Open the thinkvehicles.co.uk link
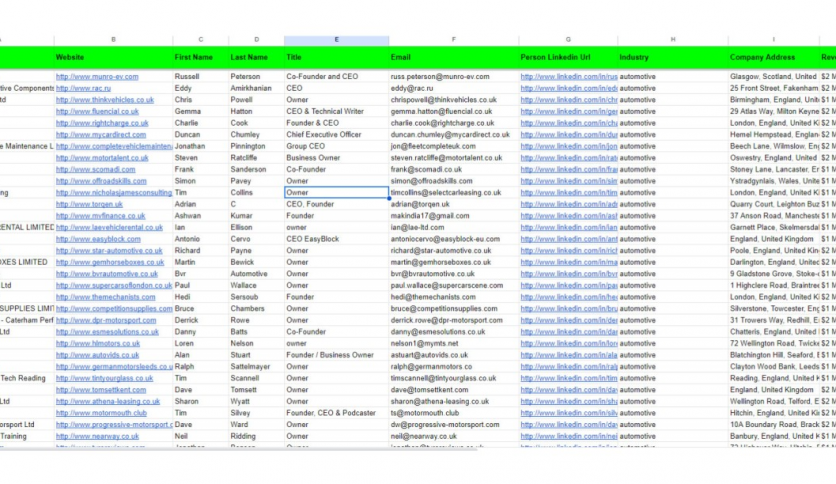The width and height of the screenshot is (836, 484). (x=104, y=100)
